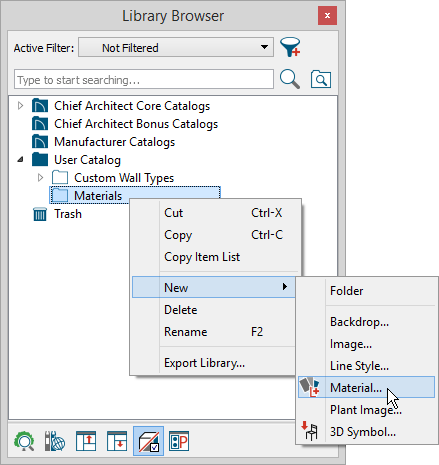The height and width of the screenshot is (465, 439).
Task: Click the green gear search icon in bottom toolbar
Action: (24, 441)
